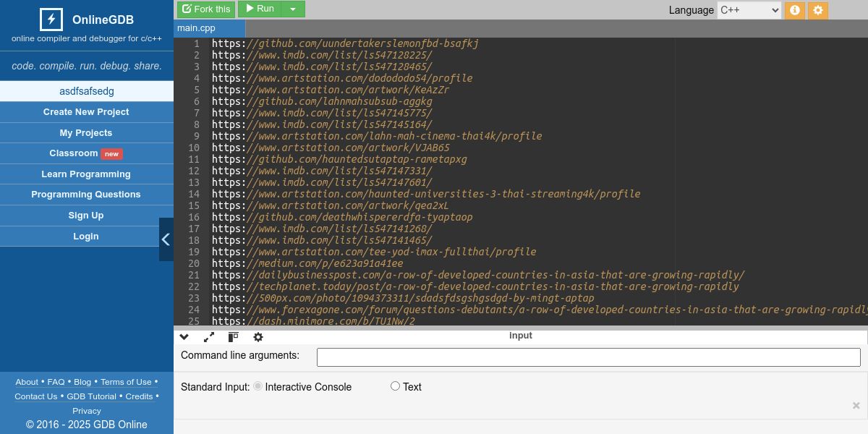Open the Privacy footer link
868x434 pixels.
coord(87,411)
